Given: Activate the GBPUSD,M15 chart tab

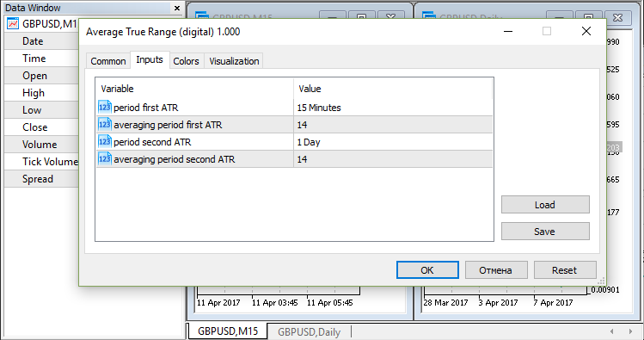Looking at the screenshot, I should [228, 331].
